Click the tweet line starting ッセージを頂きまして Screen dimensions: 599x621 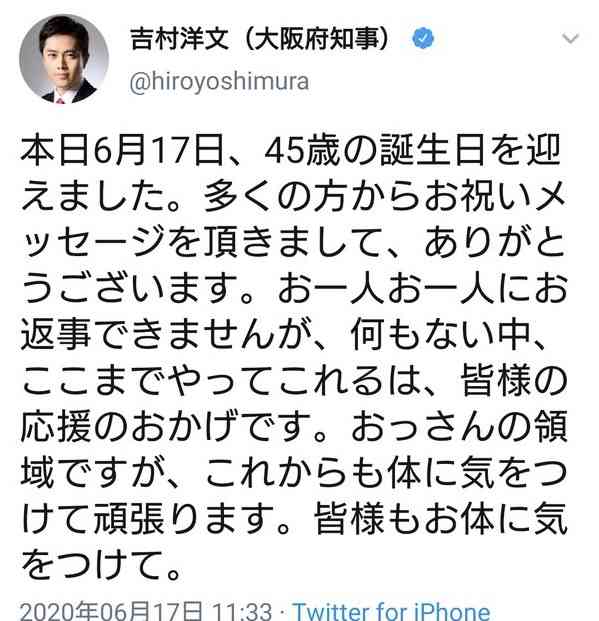pyautogui.click(x=294, y=242)
